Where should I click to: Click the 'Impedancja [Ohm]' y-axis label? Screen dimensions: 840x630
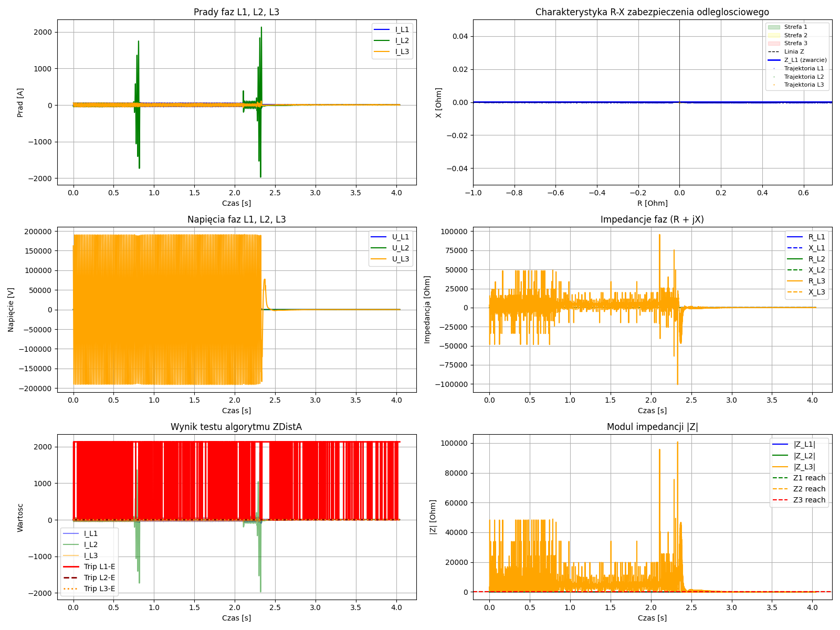(x=427, y=310)
